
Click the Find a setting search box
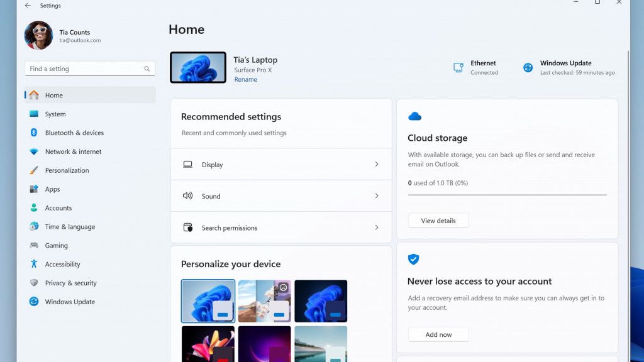tap(90, 68)
